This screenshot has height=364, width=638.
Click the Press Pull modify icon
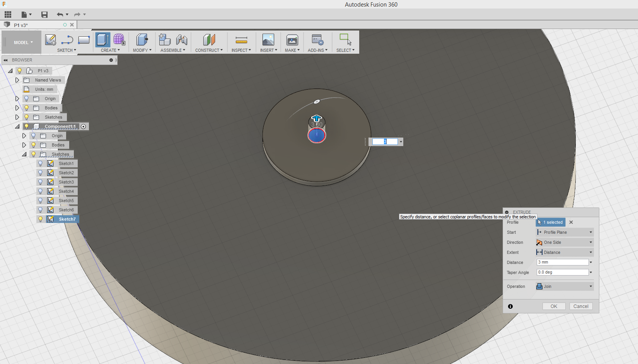point(142,39)
